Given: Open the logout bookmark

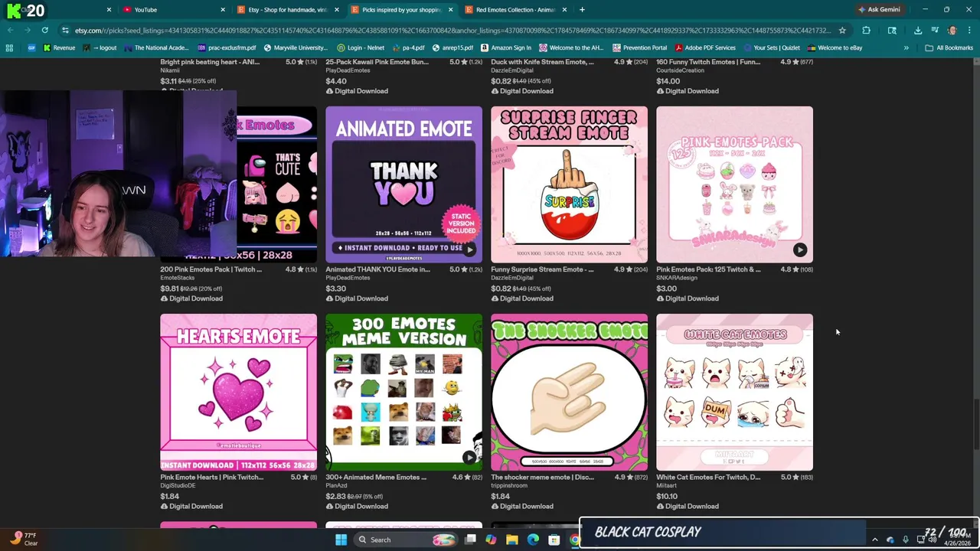Looking at the screenshot, I should point(101,47).
